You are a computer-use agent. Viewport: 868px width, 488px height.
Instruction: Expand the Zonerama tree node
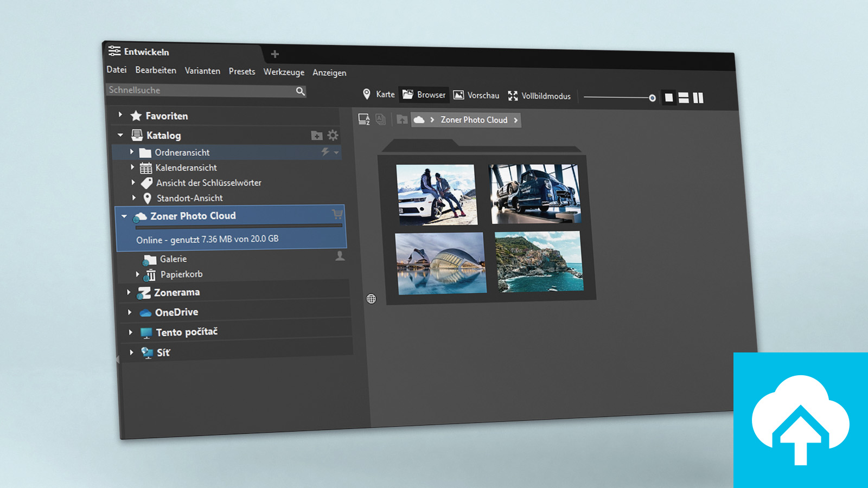[129, 292]
